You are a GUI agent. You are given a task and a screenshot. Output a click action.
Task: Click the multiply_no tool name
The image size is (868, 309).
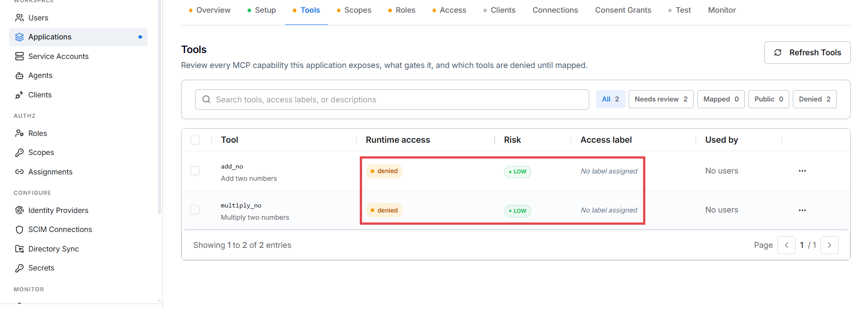coord(241,206)
